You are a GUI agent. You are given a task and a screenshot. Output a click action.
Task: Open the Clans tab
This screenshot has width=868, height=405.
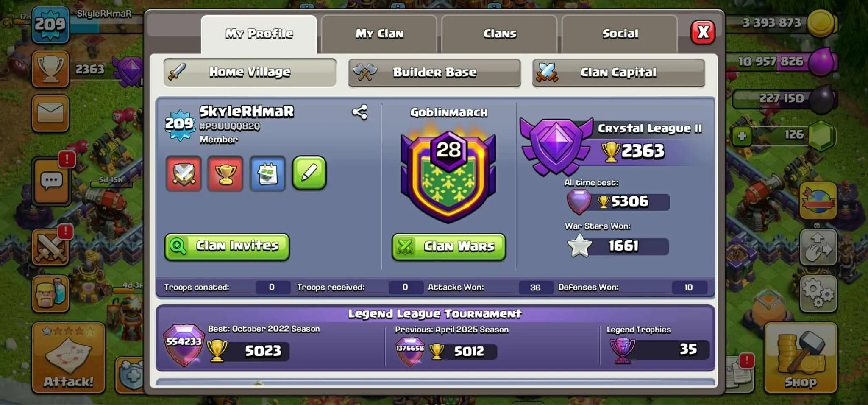[x=500, y=34]
